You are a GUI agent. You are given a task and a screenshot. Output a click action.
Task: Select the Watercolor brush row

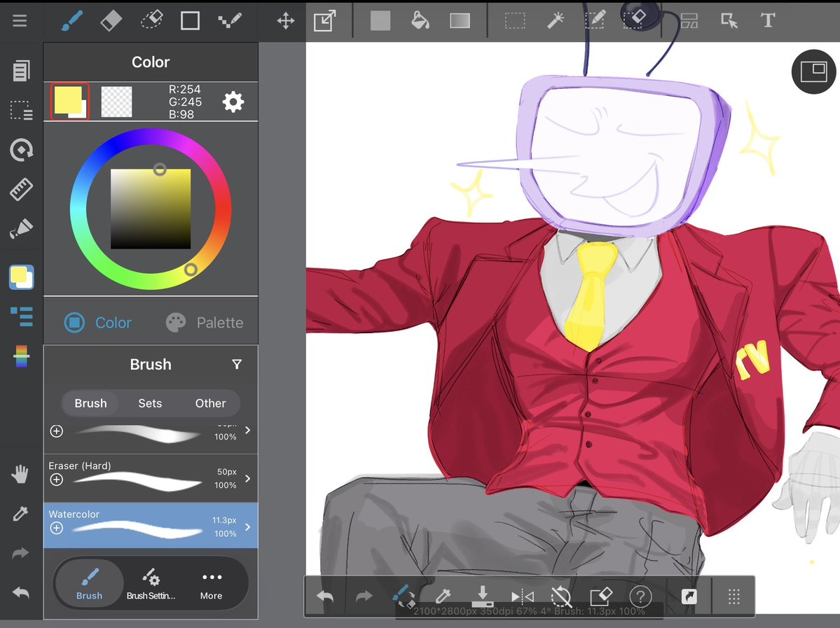pyautogui.click(x=151, y=525)
